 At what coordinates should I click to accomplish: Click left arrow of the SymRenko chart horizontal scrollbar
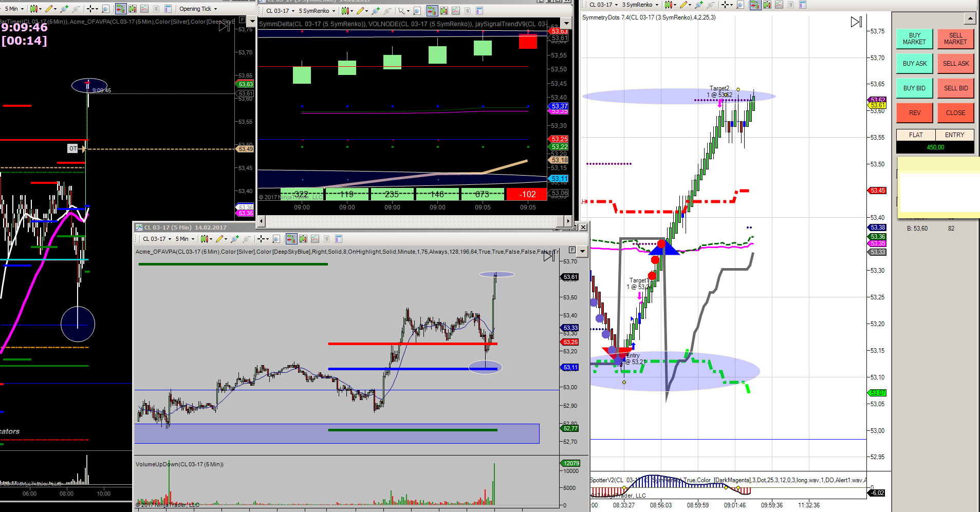pyautogui.click(x=262, y=221)
